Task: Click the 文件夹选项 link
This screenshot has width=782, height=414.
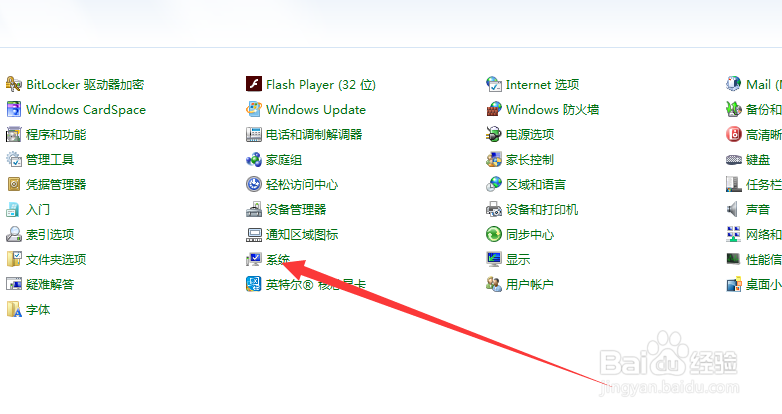Action: click(56, 259)
